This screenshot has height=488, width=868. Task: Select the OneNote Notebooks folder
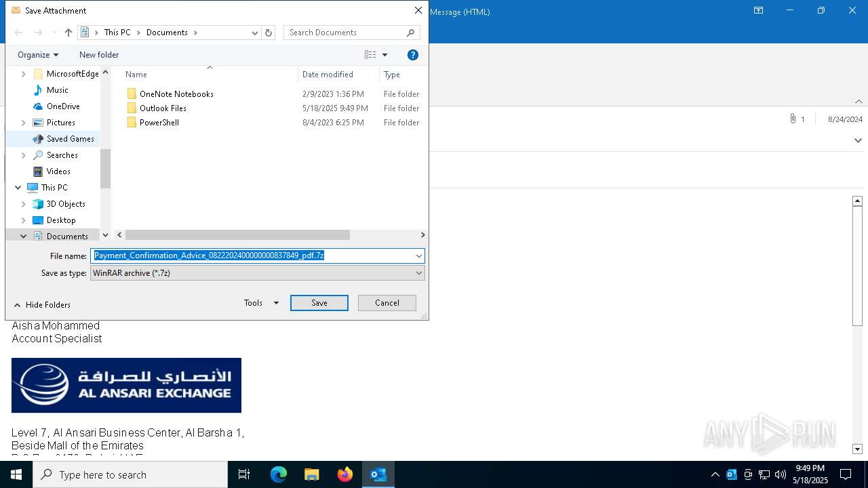176,94
